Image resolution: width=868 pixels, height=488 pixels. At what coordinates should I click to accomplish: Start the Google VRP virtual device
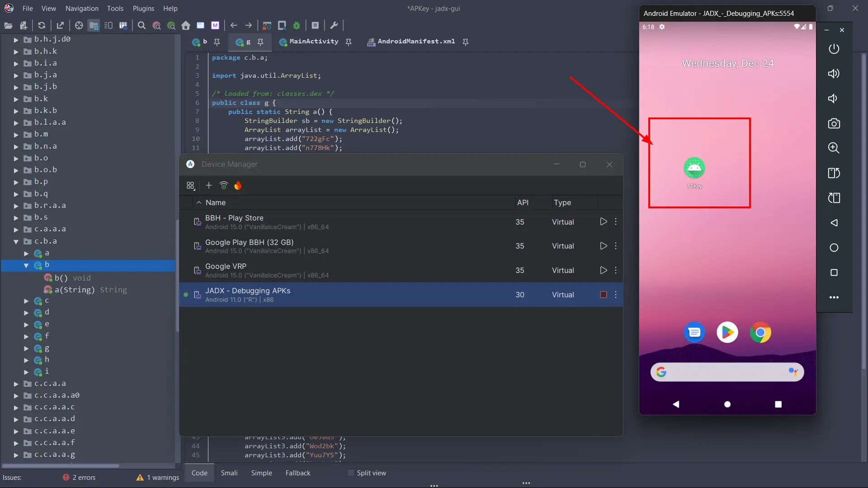603,270
